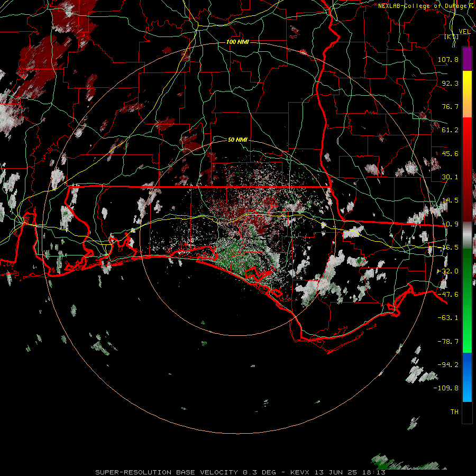The width and height of the screenshot is (476, 476).
Task: Select the -94.2 velocity scale value
Action: 448,365
